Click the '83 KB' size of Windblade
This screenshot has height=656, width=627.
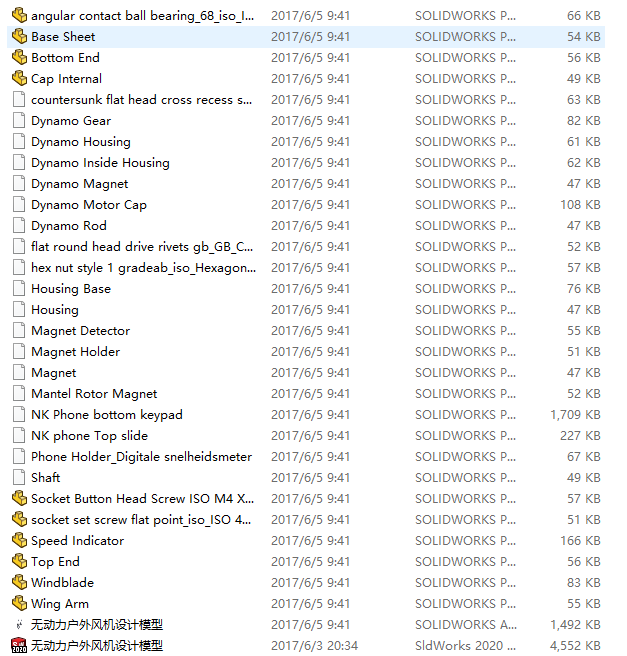tap(583, 582)
